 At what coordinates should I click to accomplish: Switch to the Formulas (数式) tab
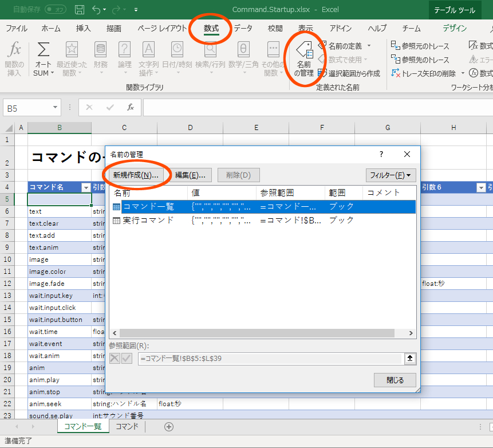[211, 28]
